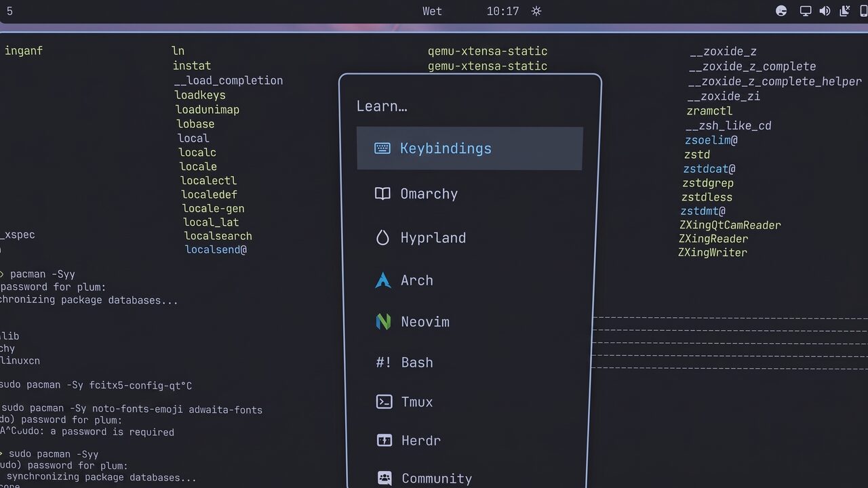Image resolution: width=868 pixels, height=488 pixels.
Task: Click the Community people chat icon
Action: coord(384,479)
